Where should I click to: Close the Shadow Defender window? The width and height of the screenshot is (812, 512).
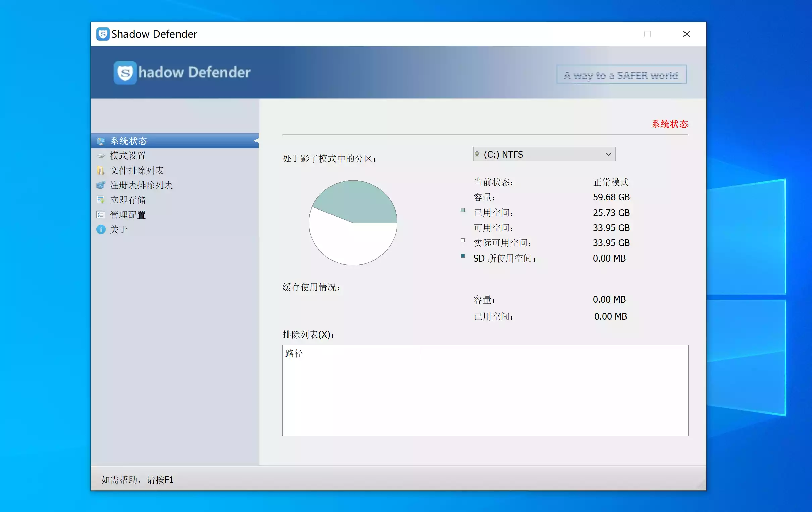[686, 34]
